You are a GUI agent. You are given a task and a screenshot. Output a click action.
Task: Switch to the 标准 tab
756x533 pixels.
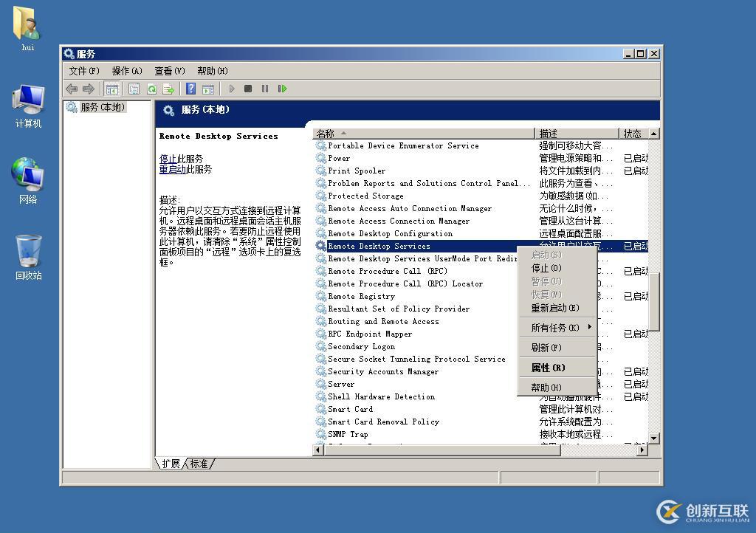coord(199,464)
